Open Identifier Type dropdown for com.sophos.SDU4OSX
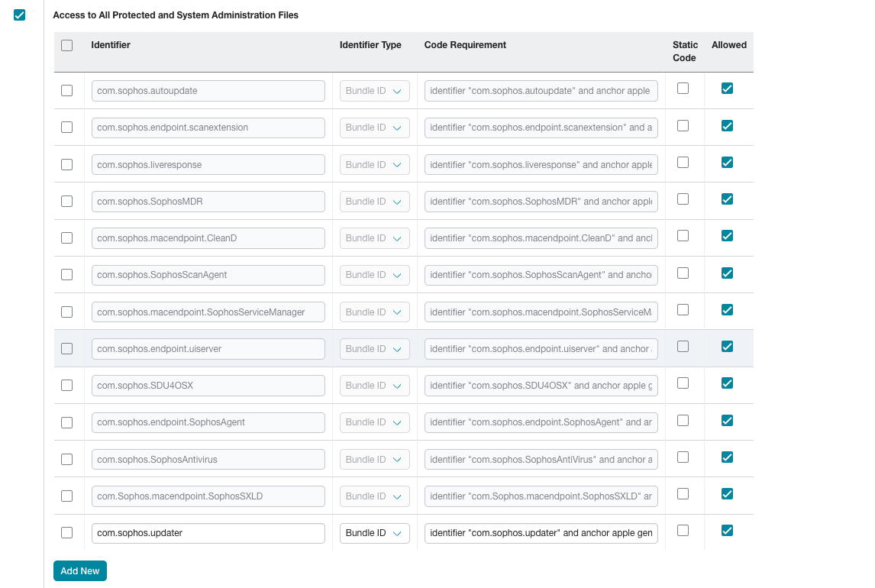Screen dimensions: 875x588 [374, 386]
